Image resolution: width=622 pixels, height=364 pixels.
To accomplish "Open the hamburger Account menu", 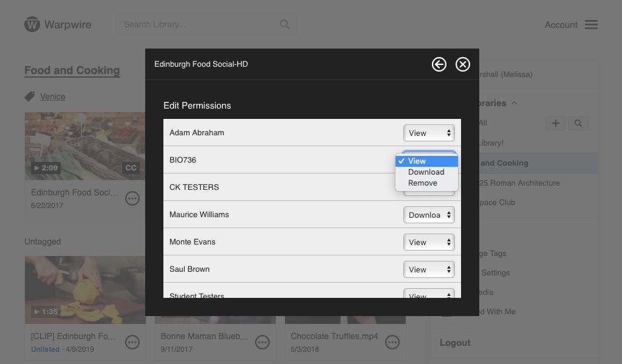I will pos(591,24).
